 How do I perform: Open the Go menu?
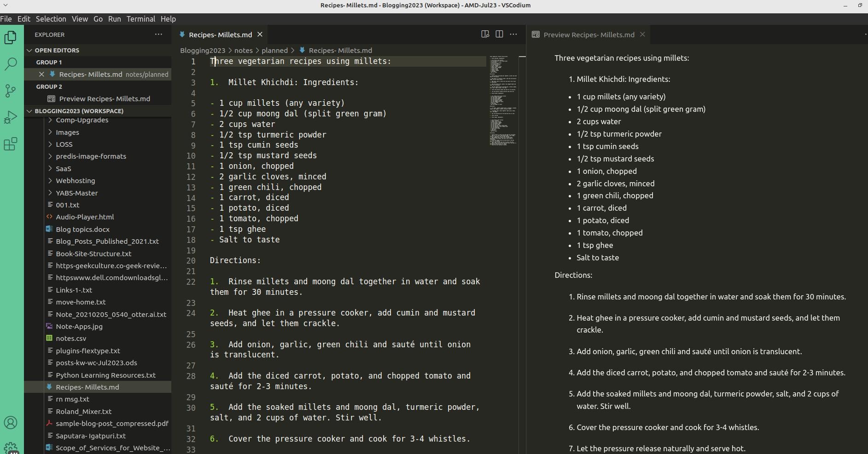coord(98,19)
